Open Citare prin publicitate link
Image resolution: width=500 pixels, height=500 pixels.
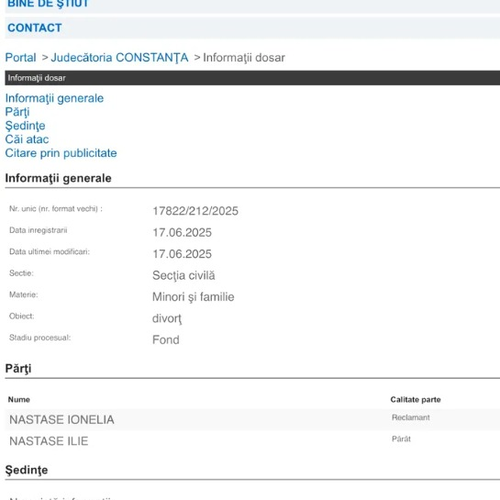coord(61,153)
